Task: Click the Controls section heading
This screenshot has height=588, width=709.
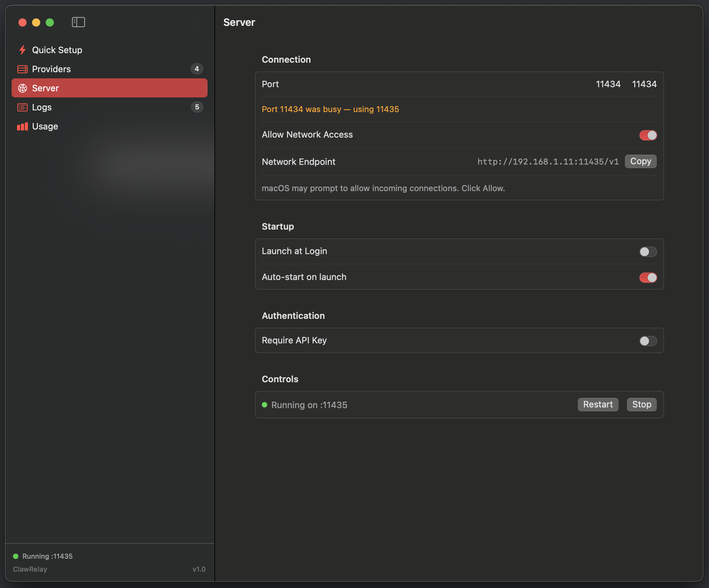Action: (280, 379)
